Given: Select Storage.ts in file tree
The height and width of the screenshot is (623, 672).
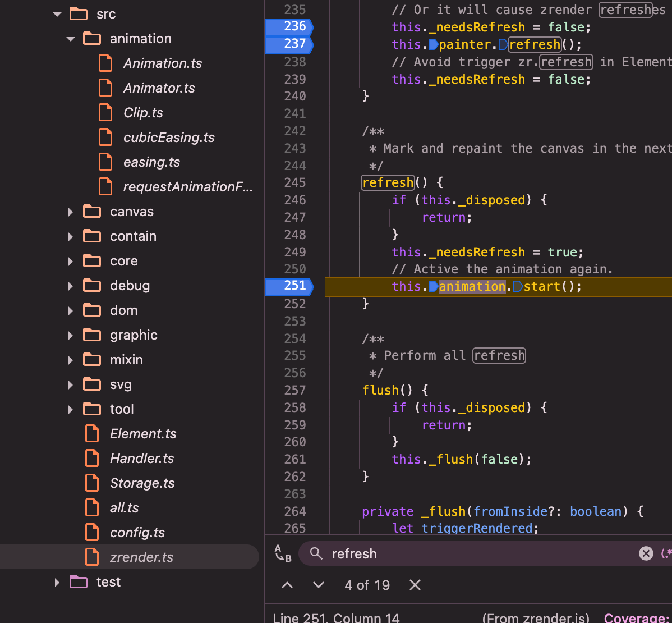Looking at the screenshot, I should coord(142,483).
